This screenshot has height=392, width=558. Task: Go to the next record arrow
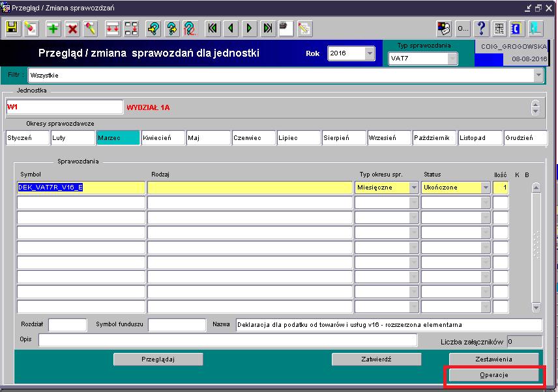250,29
